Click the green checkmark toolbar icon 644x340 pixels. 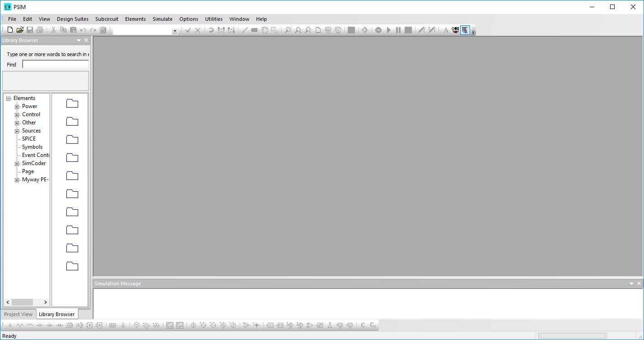[x=188, y=30]
